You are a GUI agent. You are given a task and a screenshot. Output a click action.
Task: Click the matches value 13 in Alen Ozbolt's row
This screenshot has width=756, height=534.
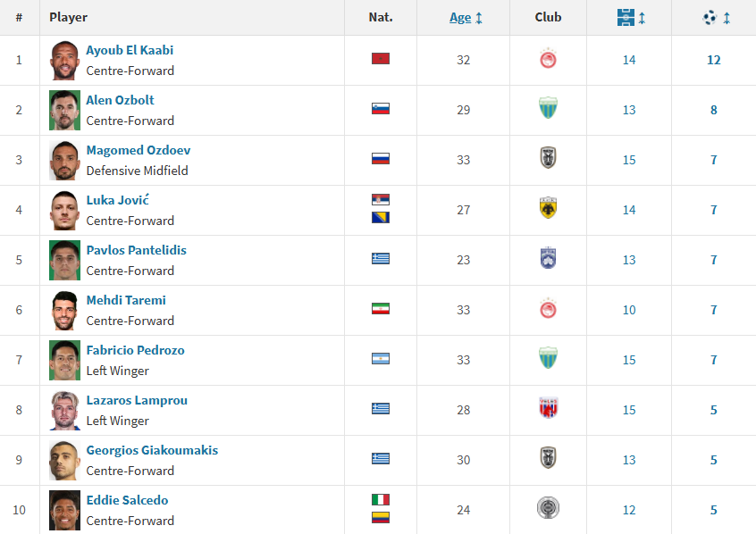[629, 110]
